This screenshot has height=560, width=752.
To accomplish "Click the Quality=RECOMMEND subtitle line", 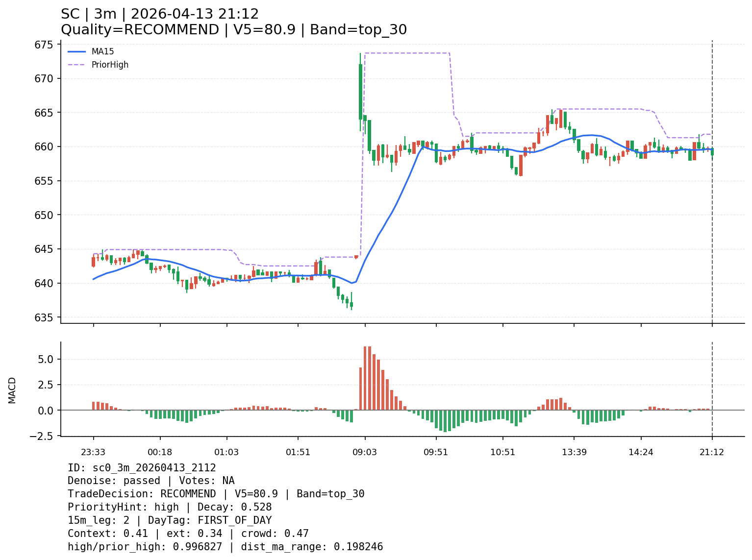I will (x=233, y=30).
